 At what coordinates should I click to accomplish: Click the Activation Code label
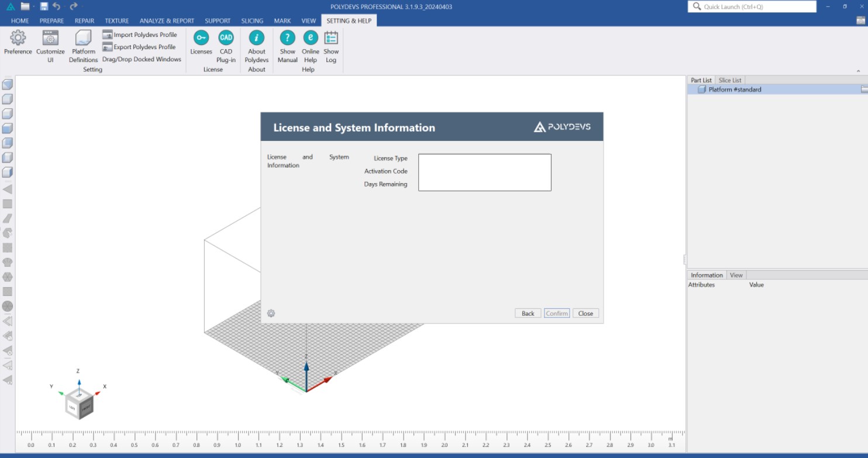click(x=386, y=171)
